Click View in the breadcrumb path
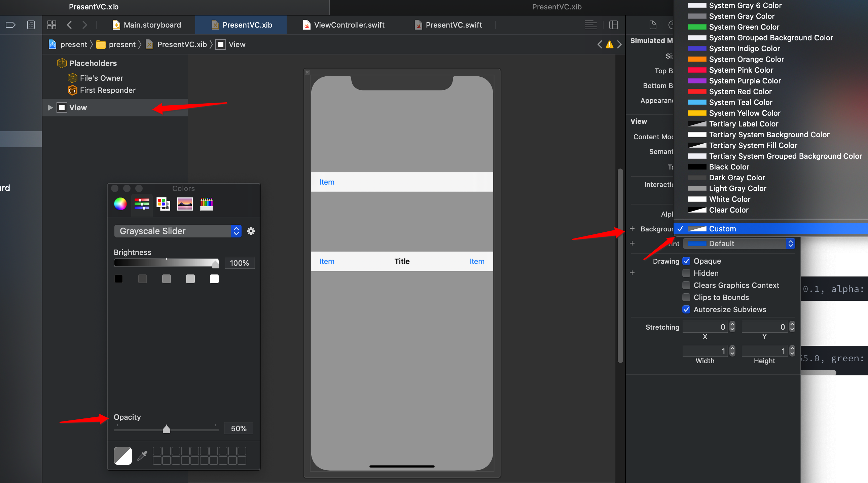The image size is (868, 483). (231, 44)
